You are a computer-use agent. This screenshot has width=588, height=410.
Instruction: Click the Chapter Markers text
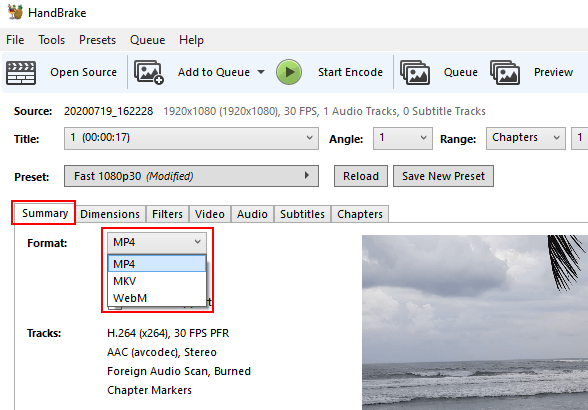[x=149, y=390]
